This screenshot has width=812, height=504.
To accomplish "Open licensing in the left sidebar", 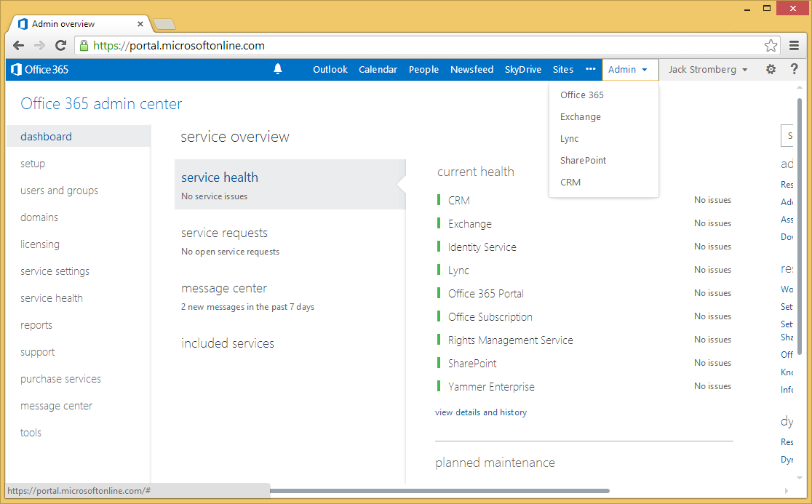I will 40,244.
